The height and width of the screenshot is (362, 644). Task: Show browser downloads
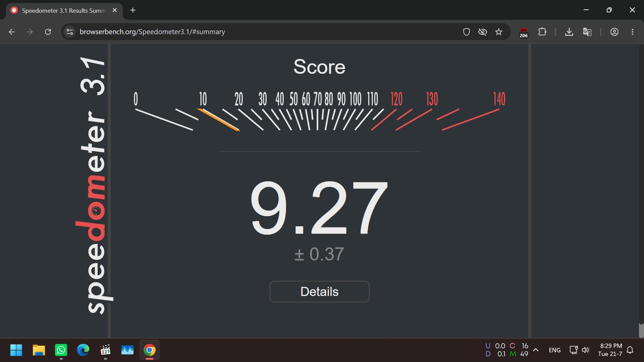pyautogui.click(x=569, y=32)
